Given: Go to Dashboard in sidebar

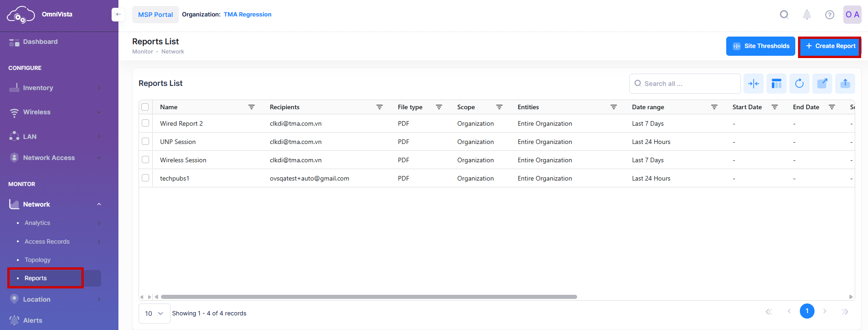Looking at the screenshot, I should click(40, 42).
